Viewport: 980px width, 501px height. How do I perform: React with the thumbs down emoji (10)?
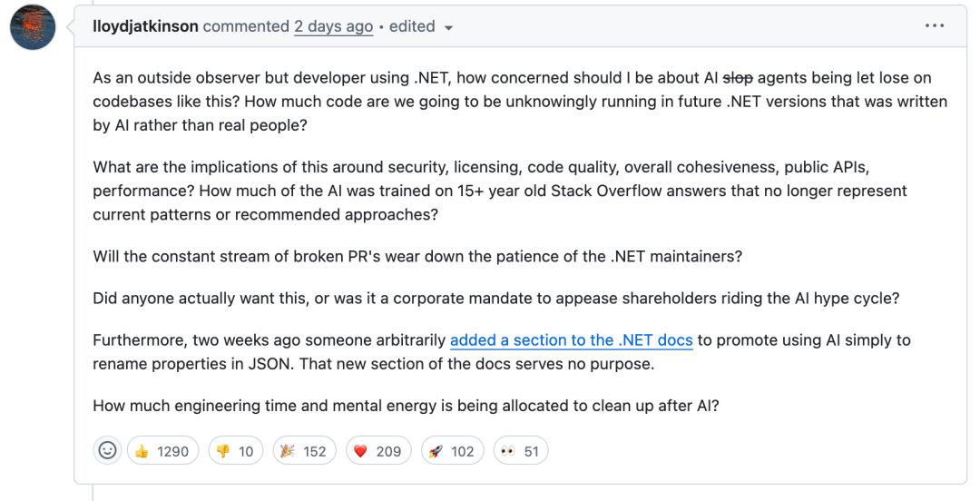(235, 451)
